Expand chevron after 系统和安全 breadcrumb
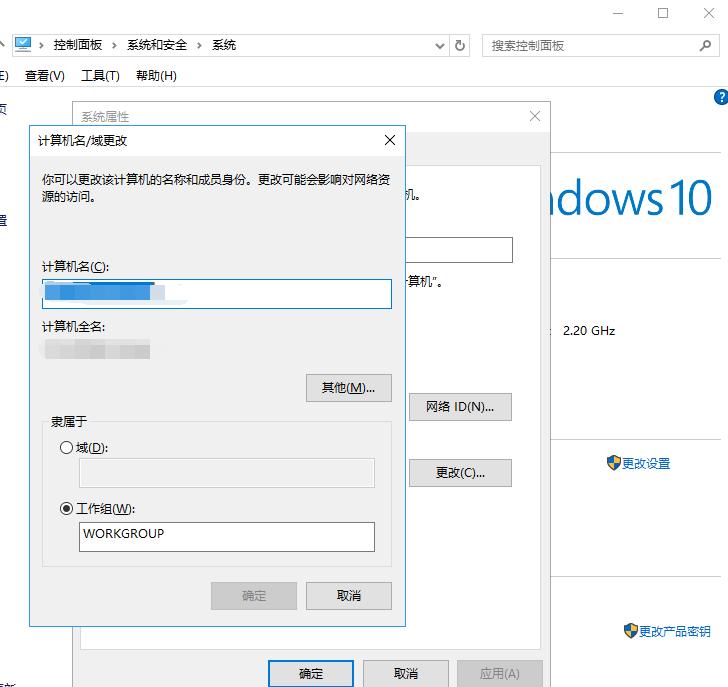 pyautogui.click(x=199, y=45)
